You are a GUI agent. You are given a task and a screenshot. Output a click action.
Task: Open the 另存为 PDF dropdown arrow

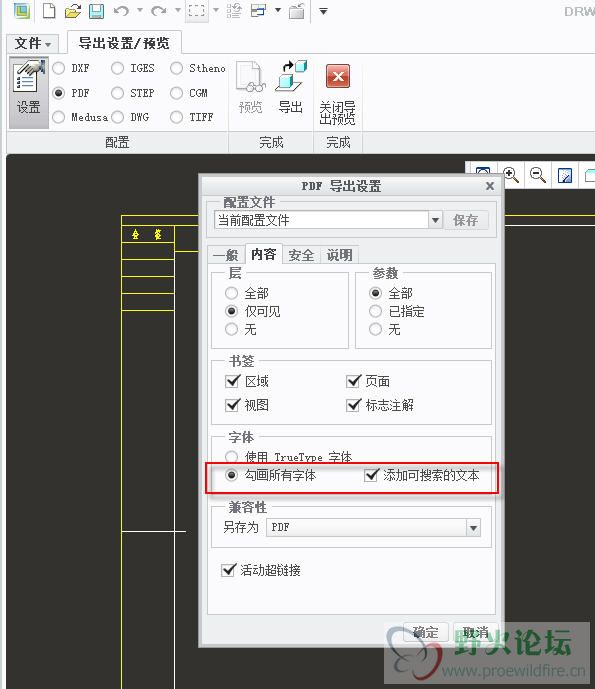coord(473,528)
